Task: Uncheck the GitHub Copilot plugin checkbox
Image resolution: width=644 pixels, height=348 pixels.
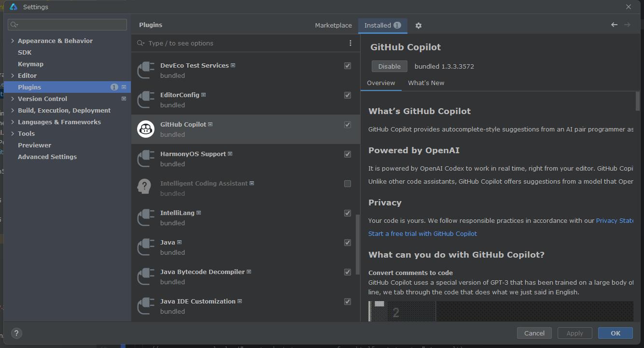Action: pyautogui.click(x=348, y=125)
